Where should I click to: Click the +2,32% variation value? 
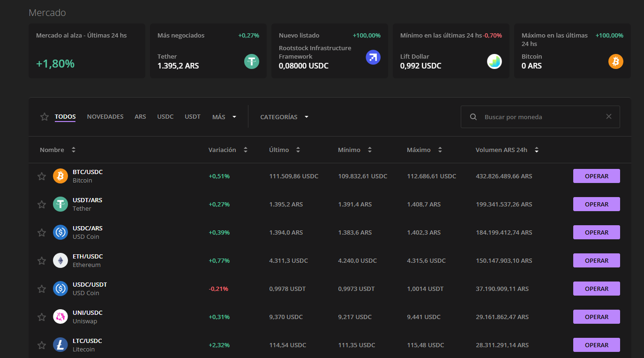pyautogui.click(x=219, y=345)
